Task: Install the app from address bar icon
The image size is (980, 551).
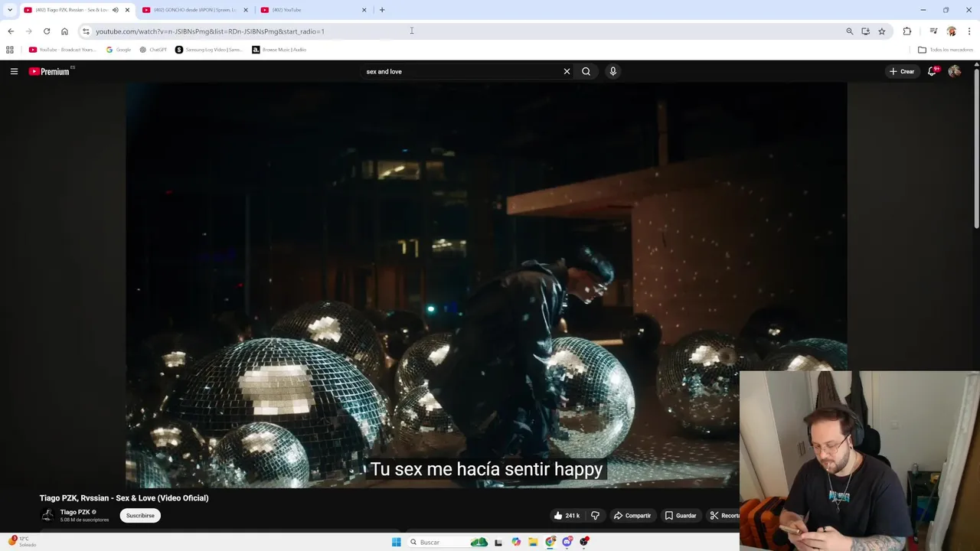Action: point(865,31)
